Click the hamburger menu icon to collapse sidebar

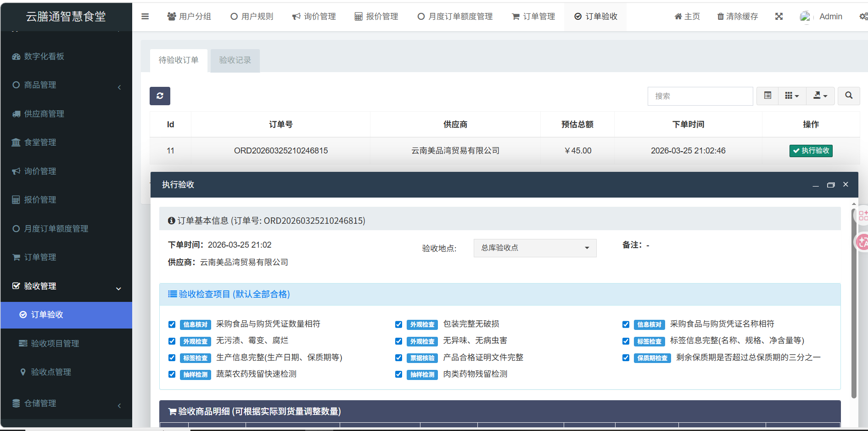(x=145, y=17)
